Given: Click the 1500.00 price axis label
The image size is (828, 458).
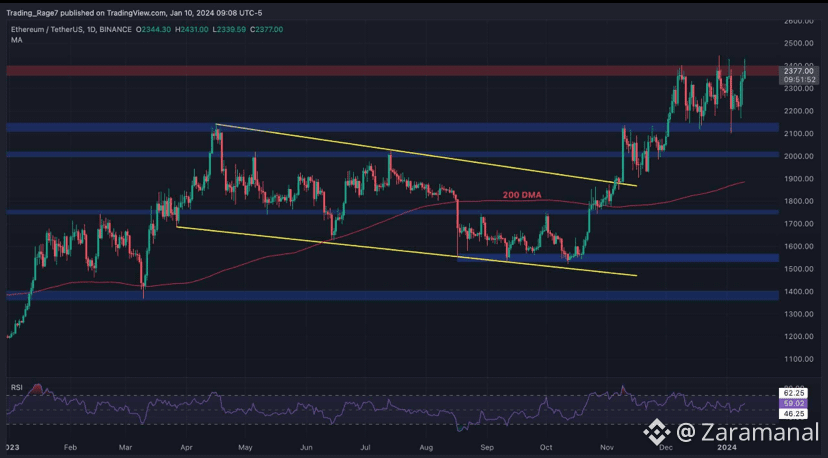Looking at the screenshot, I should pyautogui.click(x=798, y=269).
